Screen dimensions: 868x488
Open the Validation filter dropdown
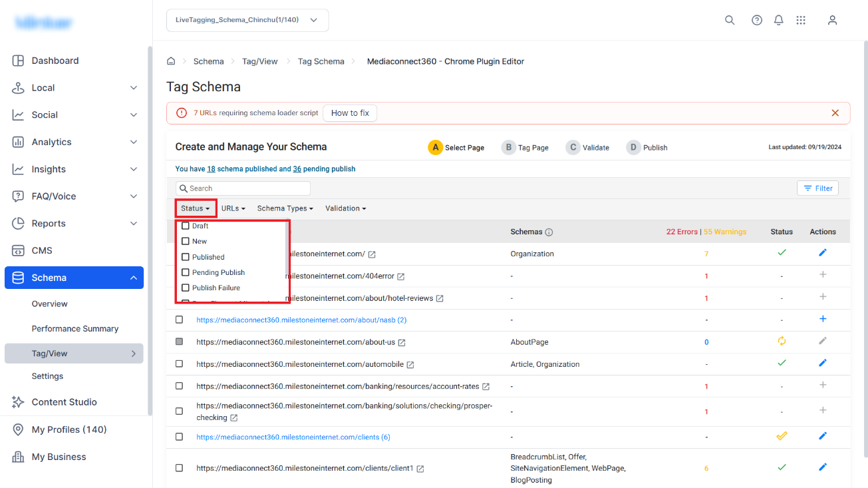pos(346,208)
